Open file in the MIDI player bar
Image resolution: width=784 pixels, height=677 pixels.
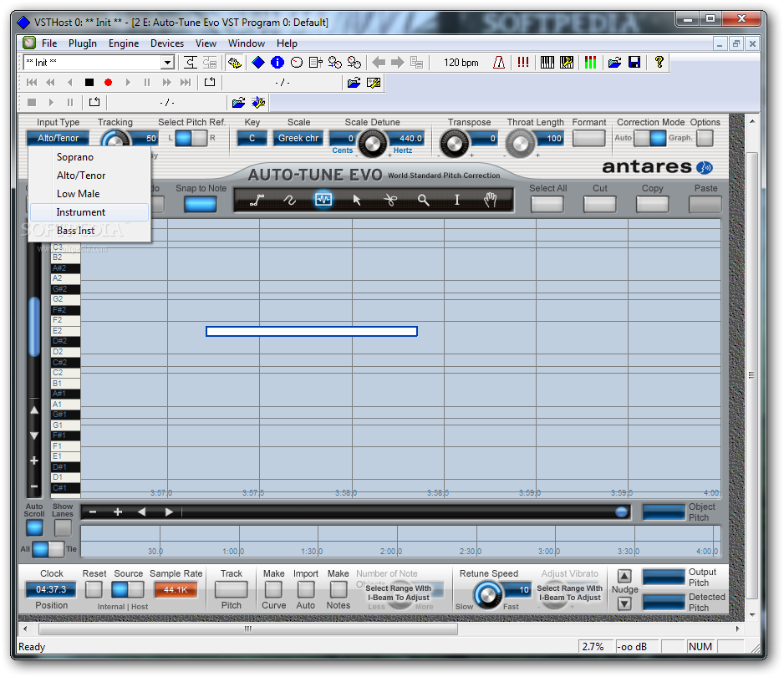click(x=354, y=83)
